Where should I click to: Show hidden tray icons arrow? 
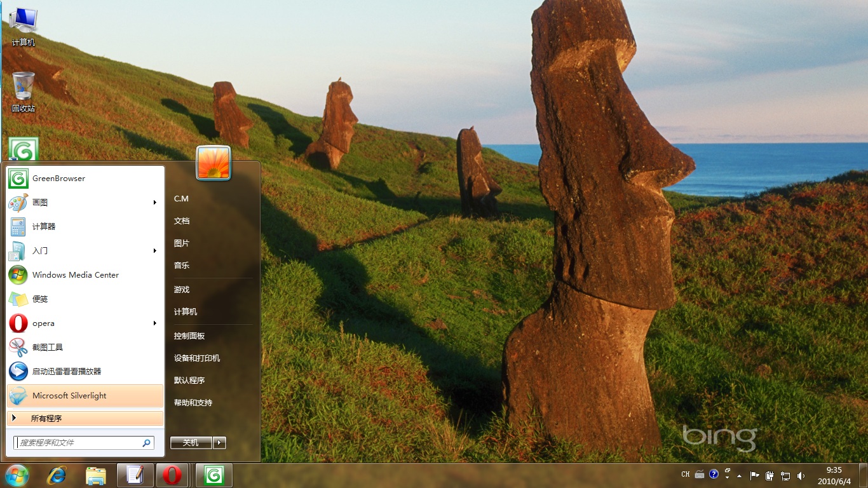[739, 475]
